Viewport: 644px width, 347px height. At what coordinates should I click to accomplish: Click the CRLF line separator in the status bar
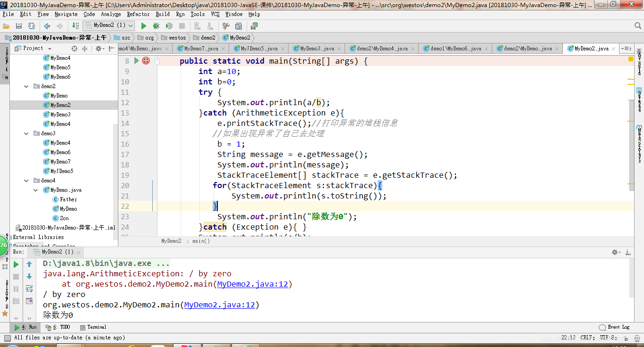[x=587, y=338]
